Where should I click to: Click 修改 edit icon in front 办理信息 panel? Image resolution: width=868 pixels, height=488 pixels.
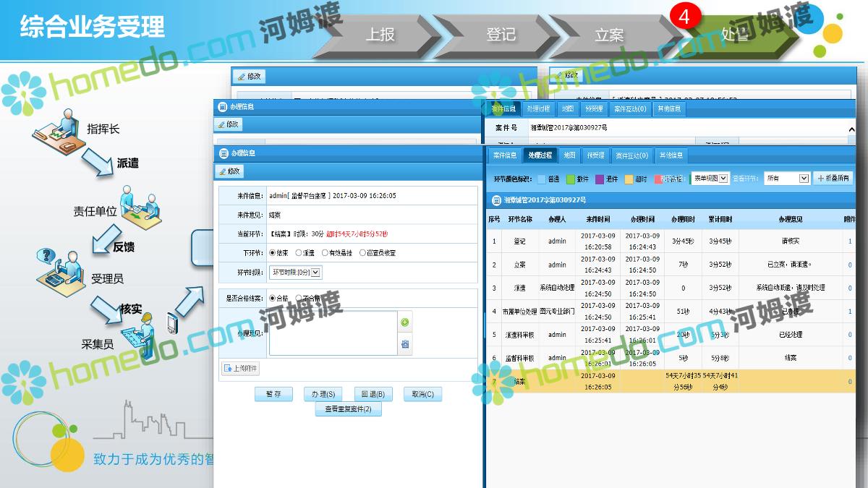229,171
